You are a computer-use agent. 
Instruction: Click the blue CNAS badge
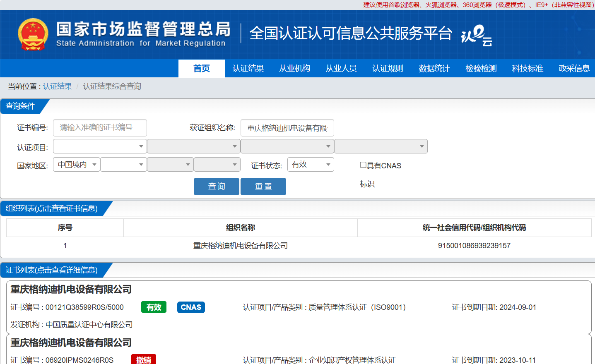pos(191,307)
